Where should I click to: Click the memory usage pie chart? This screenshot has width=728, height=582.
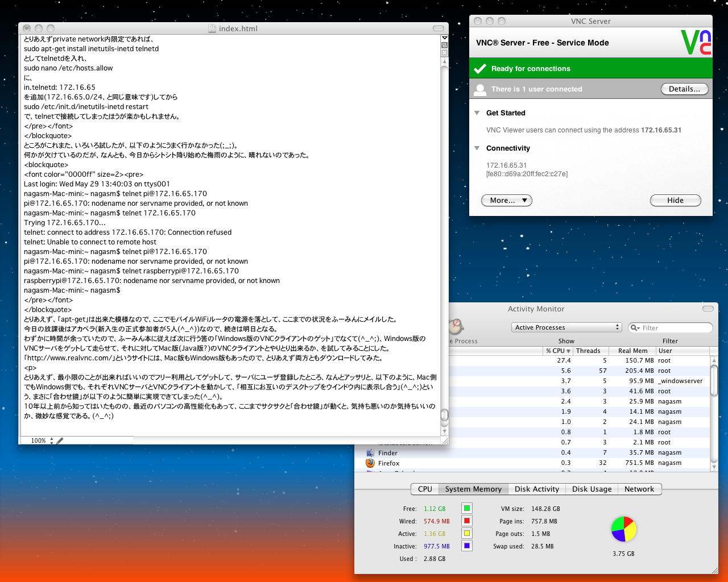[623, 529]
